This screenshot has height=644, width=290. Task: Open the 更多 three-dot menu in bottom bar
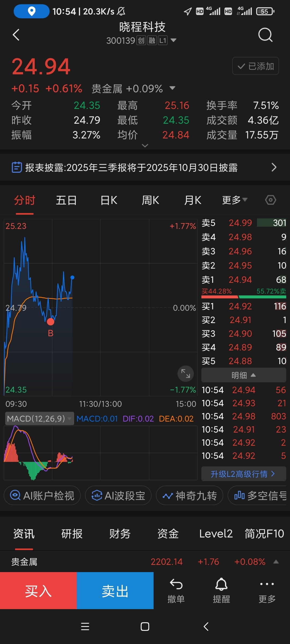[267, 591]
